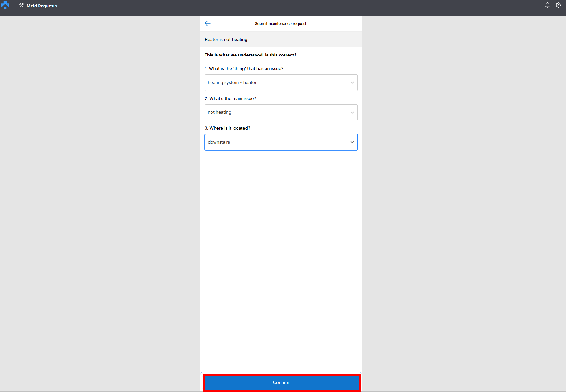Viewport: 566px width, 392px height.
Task: Click the 'Submit maintenance request' title
Action: (x=281, y=24)
